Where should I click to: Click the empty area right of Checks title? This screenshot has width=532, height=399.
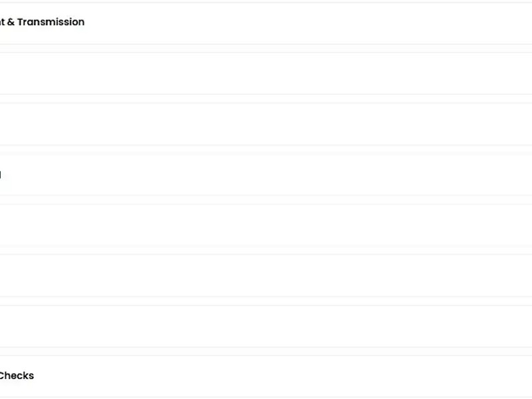(299, 376)
